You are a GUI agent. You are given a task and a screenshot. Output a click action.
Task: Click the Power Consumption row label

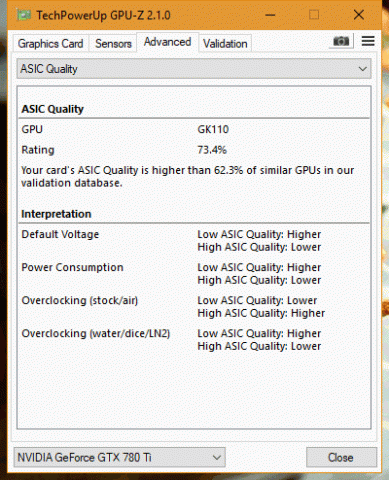point(72,267)
